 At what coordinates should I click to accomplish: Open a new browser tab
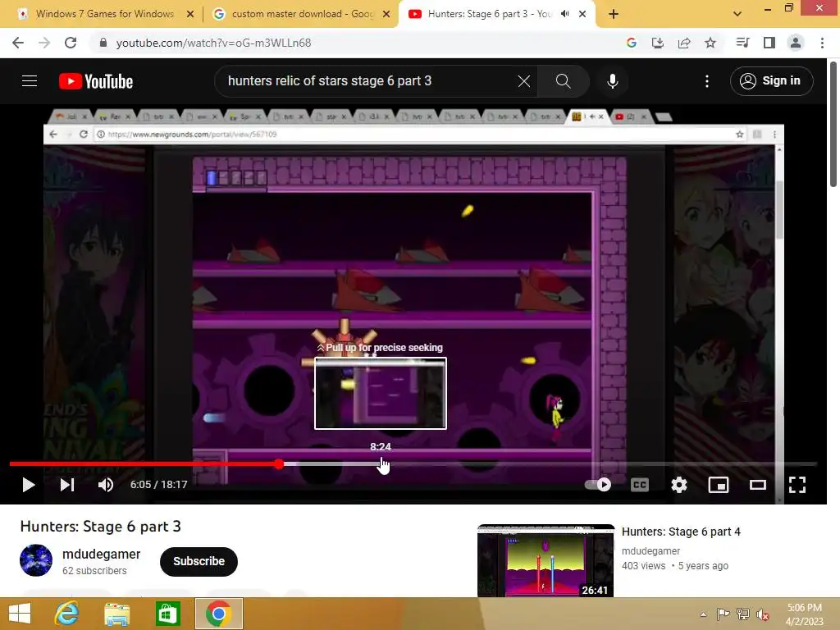[614, 15]
